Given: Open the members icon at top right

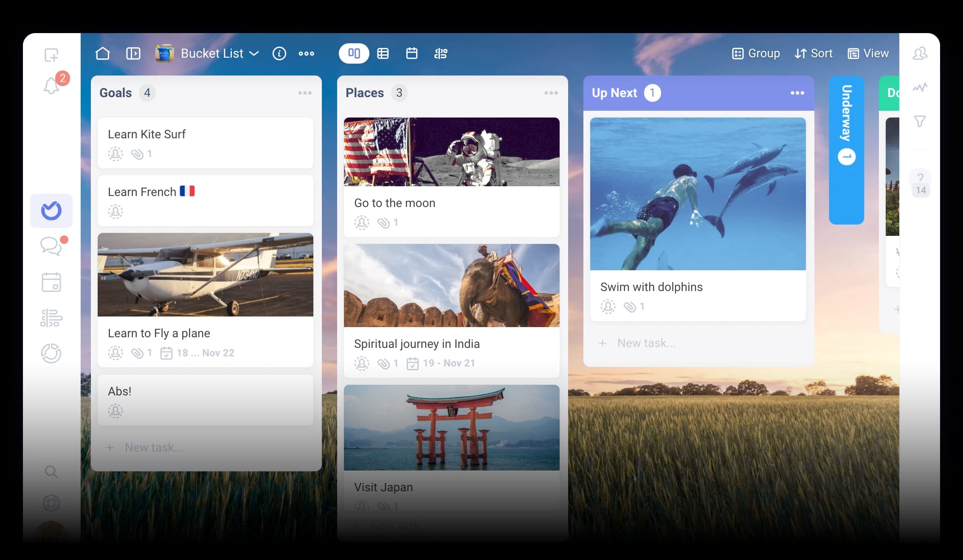Looking at the screenshot, I should 920,53.
